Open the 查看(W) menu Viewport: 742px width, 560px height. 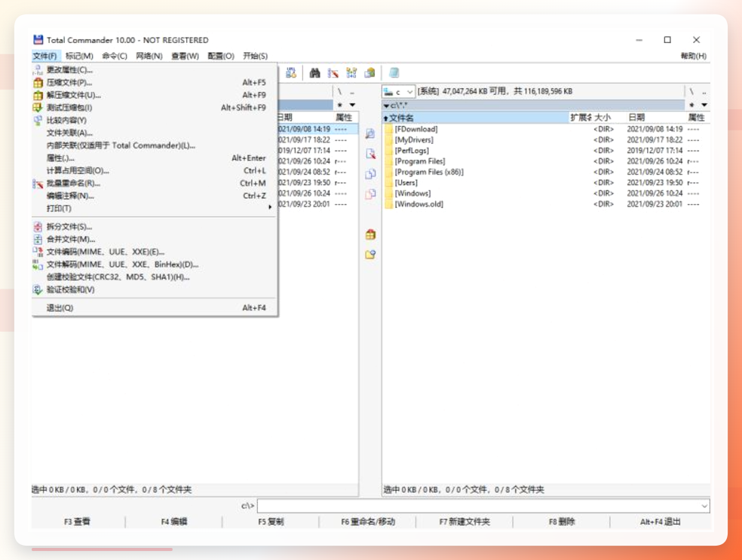(x=185, y=56)
